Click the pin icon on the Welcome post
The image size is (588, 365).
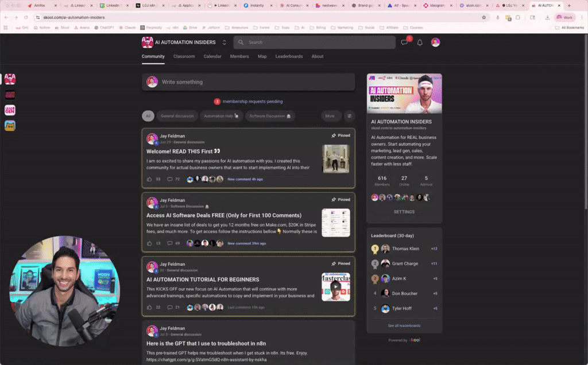(x=334, y=135)
